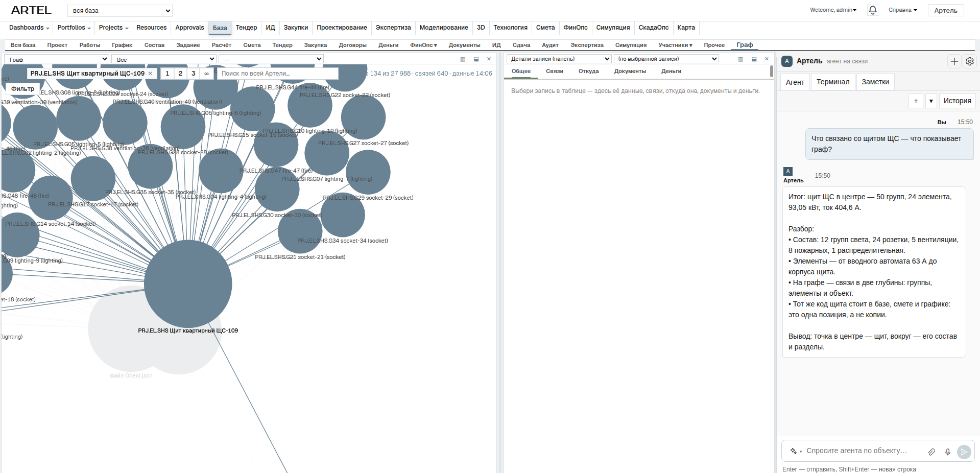This screenshot has width=980, height=473.
Task: Remove the ЩС-109 graph focus chip
Action: (150, 74)
